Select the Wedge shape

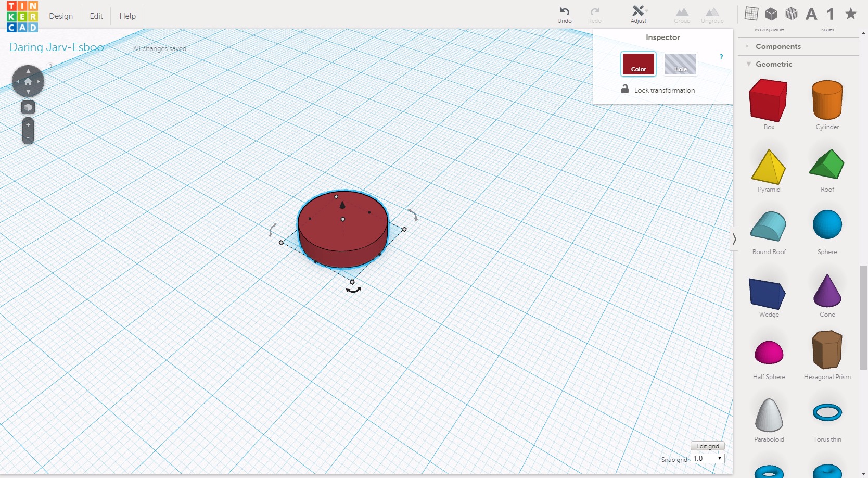coord(768,294)
